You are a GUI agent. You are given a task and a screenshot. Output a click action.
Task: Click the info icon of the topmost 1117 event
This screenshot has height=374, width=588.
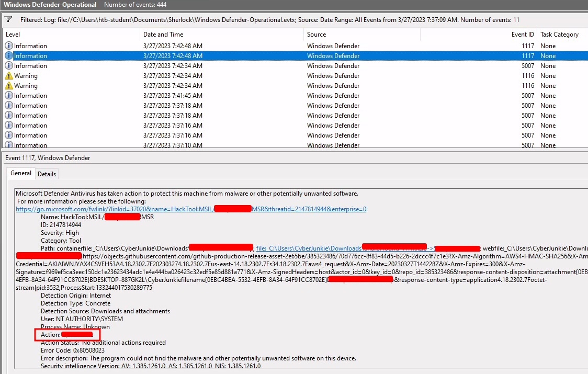(9, 46)
